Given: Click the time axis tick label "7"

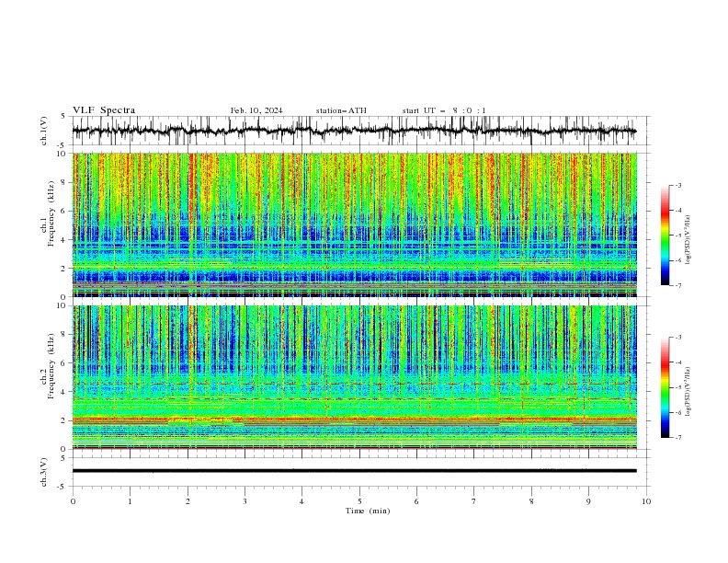Looking at the screenshot, I should 474,501.
